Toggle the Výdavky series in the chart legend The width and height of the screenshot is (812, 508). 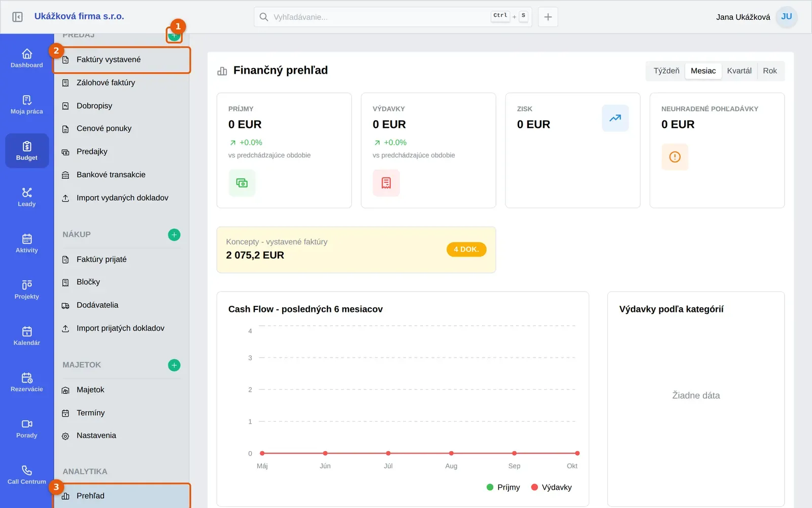point(551,487)
